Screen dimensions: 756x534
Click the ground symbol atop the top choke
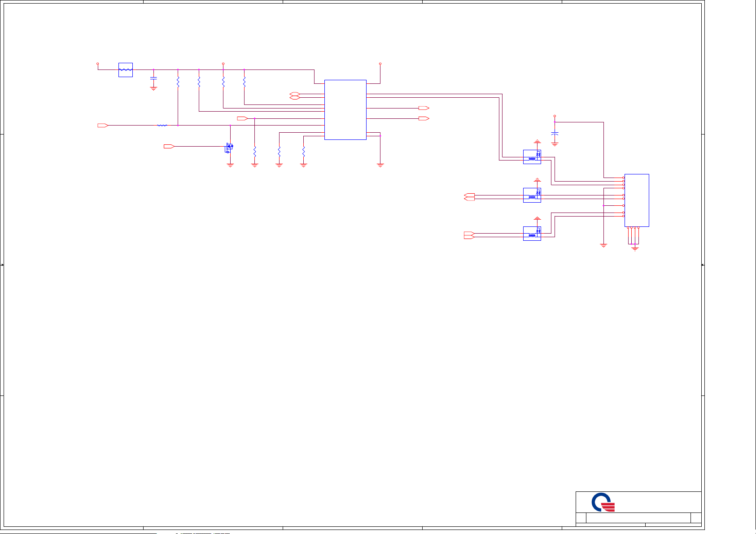click(x=538, y=142)
